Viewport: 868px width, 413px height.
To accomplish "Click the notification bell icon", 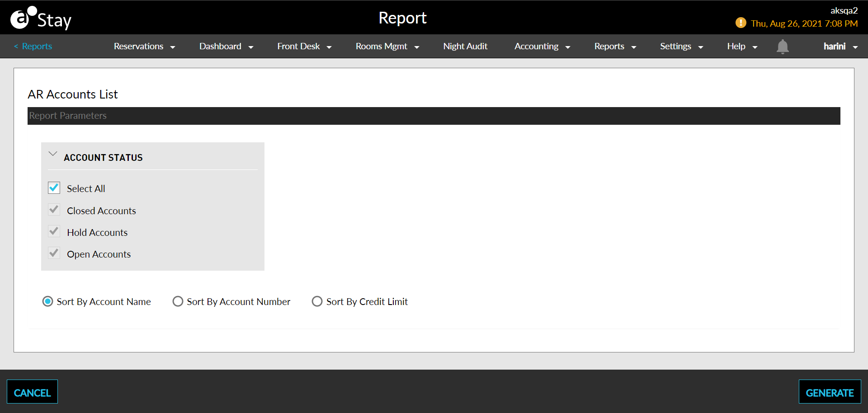I will [x=782, y=47].
